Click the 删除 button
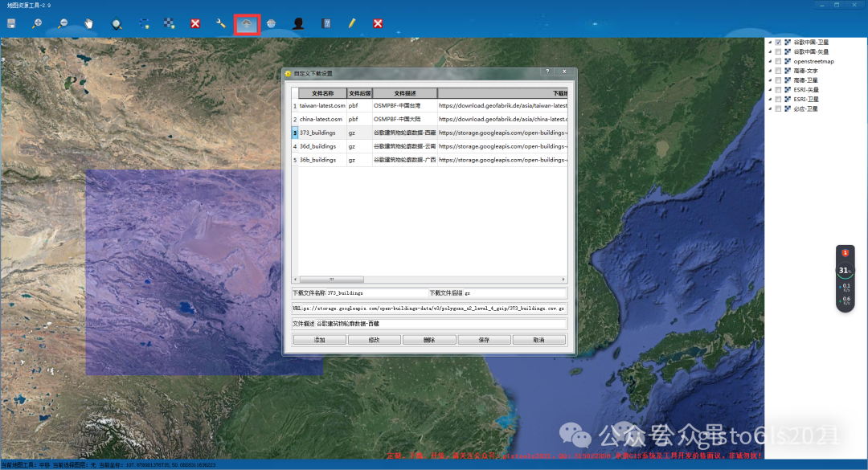 [429, 340]
